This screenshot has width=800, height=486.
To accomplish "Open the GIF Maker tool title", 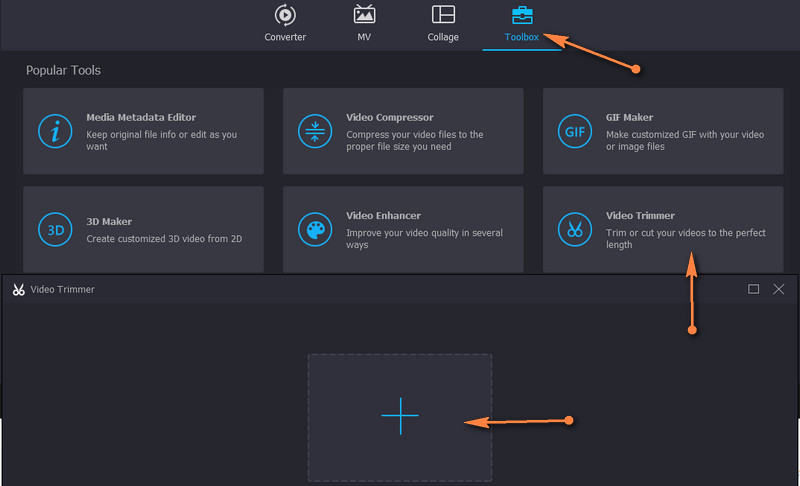I will 629,117.
